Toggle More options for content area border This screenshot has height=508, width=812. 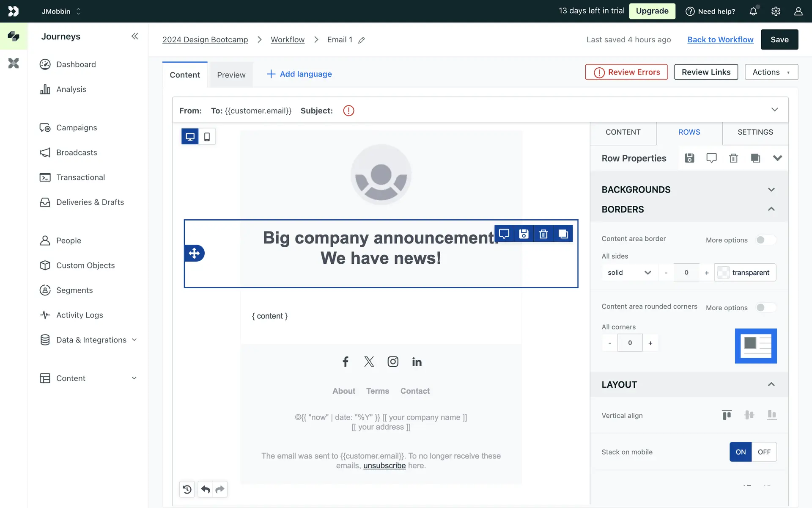(765, 240)
